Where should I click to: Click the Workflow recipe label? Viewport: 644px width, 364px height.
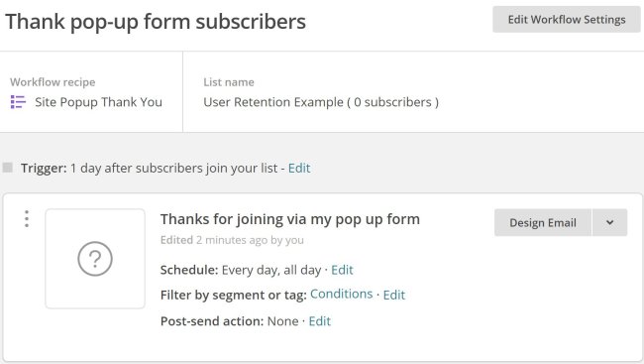(53, 82)
